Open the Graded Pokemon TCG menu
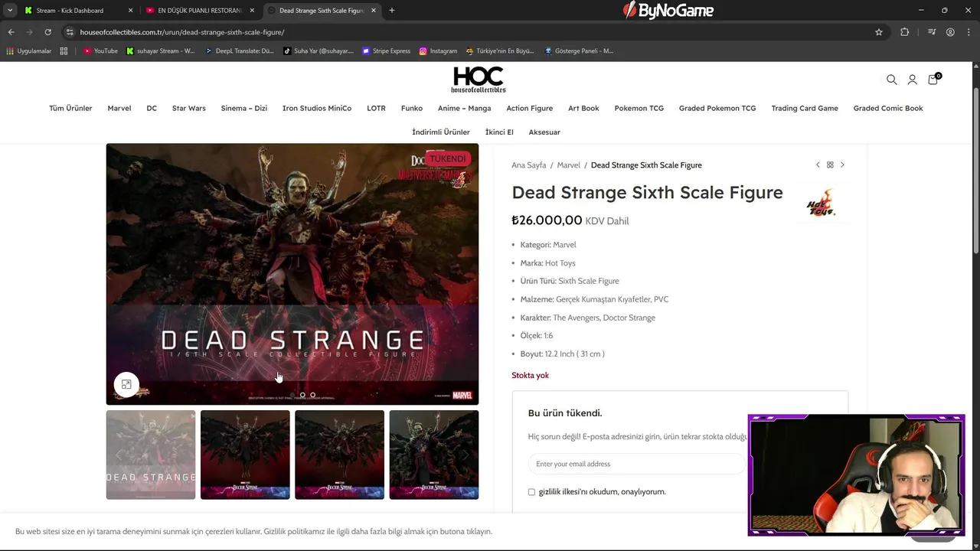980x551 pixels. point(717,109)
